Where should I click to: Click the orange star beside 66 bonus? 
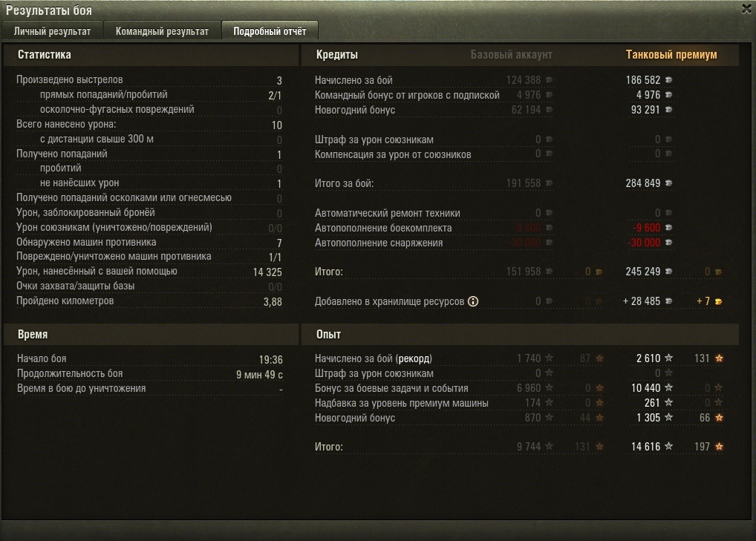click(x=719, y=418)
